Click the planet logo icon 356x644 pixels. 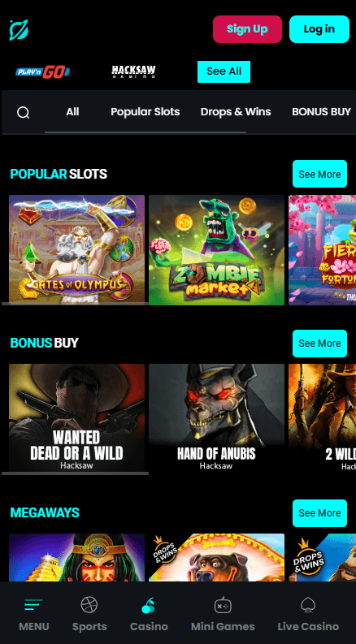[x=19, y=29]
